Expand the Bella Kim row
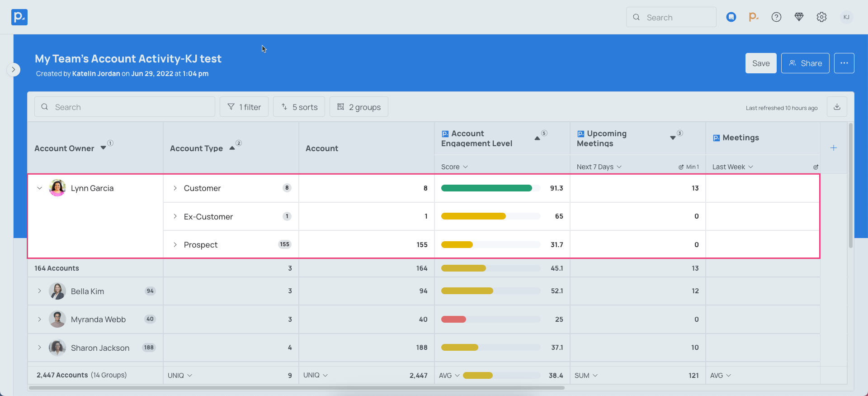 point(40,291)
